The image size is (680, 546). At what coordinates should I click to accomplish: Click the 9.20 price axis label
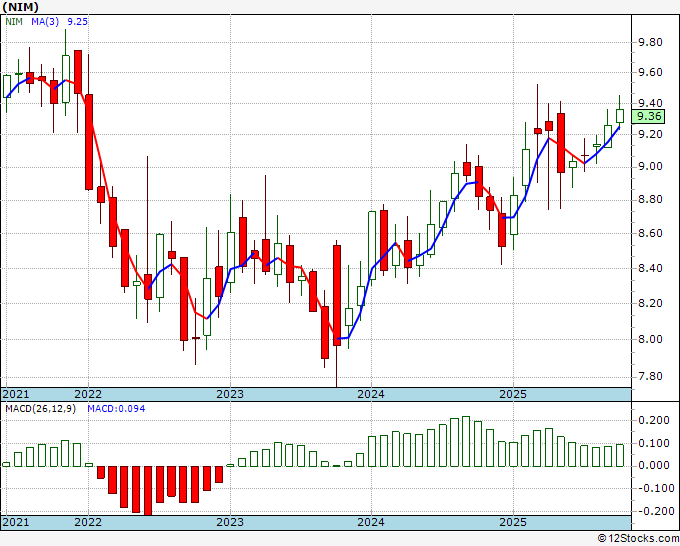point(650,134)
